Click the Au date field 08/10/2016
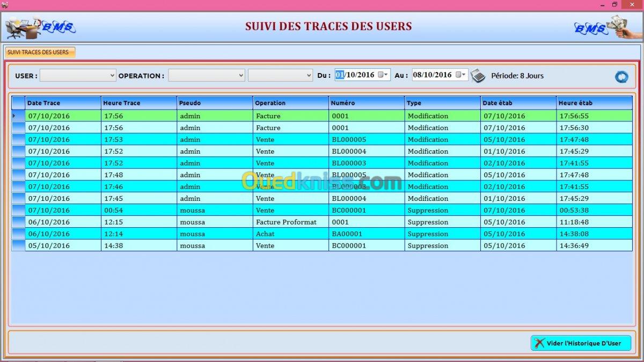644x362 pixels. coord(433,75)
